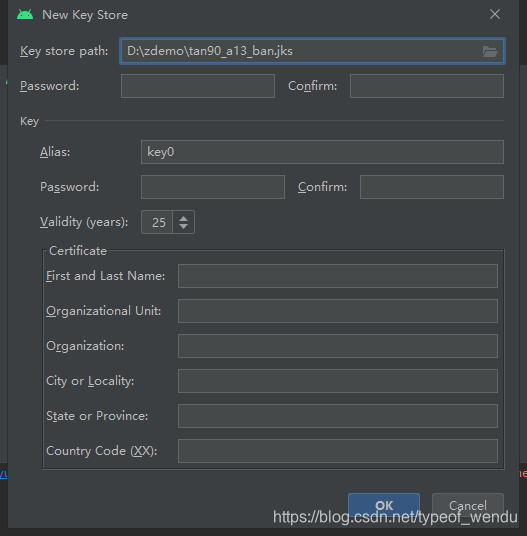527x536 pixels.
Task: Click the 'Validity (years):' label
Action: tap(84, 223)
